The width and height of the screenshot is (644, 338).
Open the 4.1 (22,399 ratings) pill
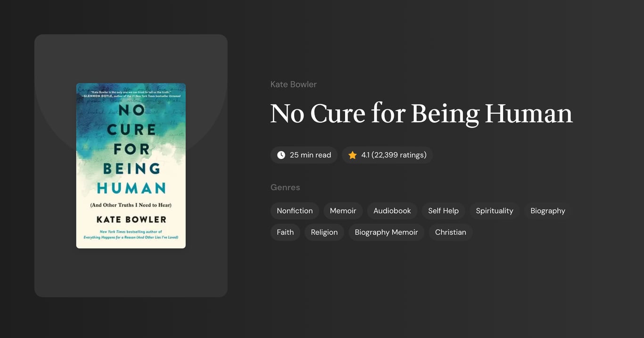click(x=388, y=155)
